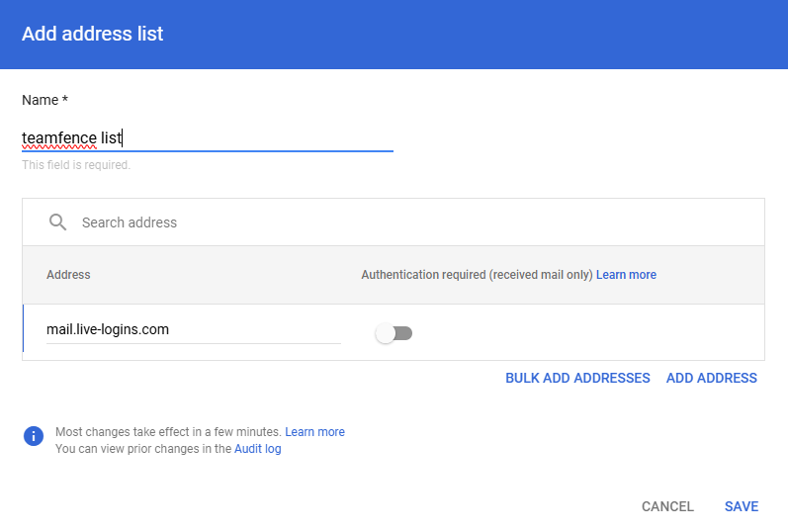Click the Add address list dialog title
Image resolution: width=788 pixels, height=532 pixels.
pyautogui.click(x=93, y=34)
